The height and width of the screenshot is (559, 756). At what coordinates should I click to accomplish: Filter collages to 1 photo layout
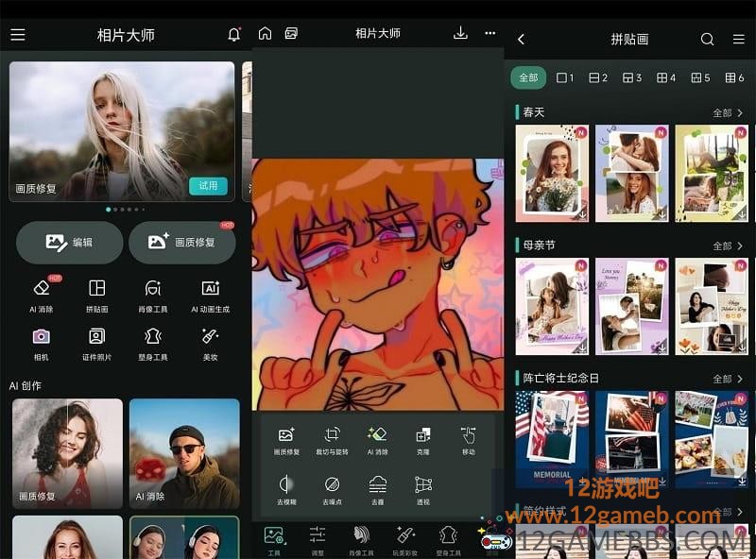(x=564, y=77)
